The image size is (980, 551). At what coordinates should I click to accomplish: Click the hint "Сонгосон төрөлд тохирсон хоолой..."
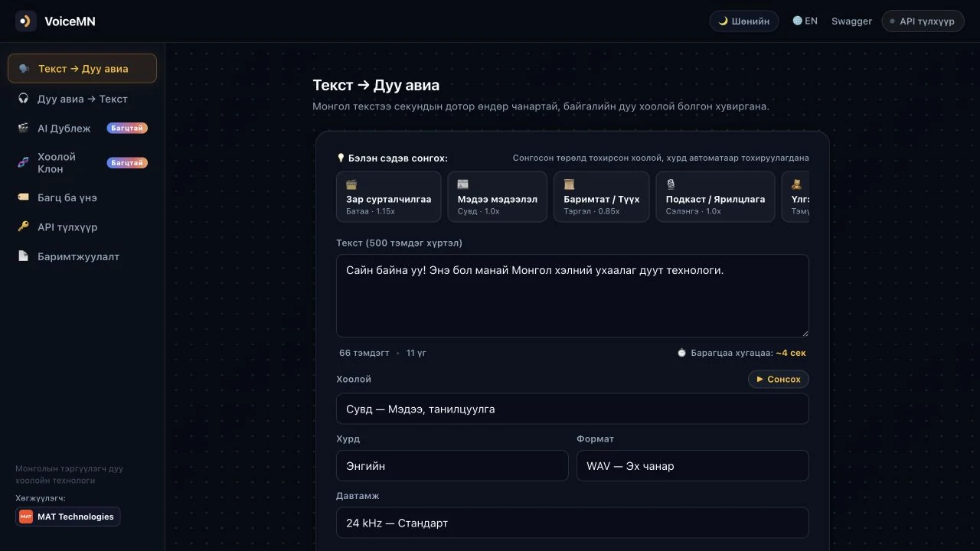click(661, 158)
